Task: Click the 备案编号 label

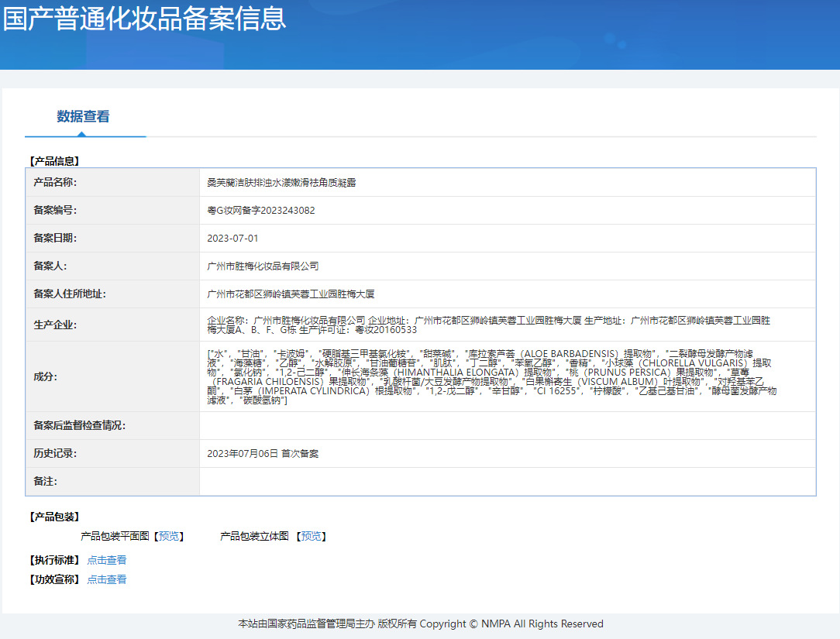Action: click(55, 211)
